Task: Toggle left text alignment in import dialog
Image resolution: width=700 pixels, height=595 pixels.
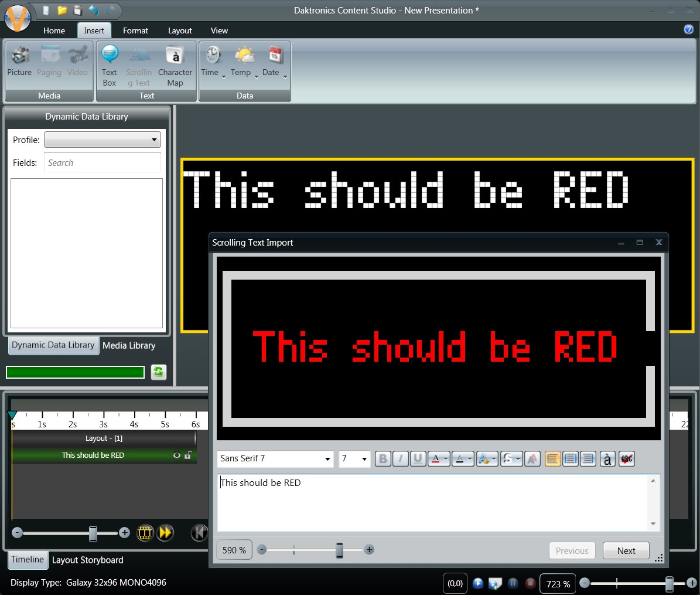Action: point(552,459)
